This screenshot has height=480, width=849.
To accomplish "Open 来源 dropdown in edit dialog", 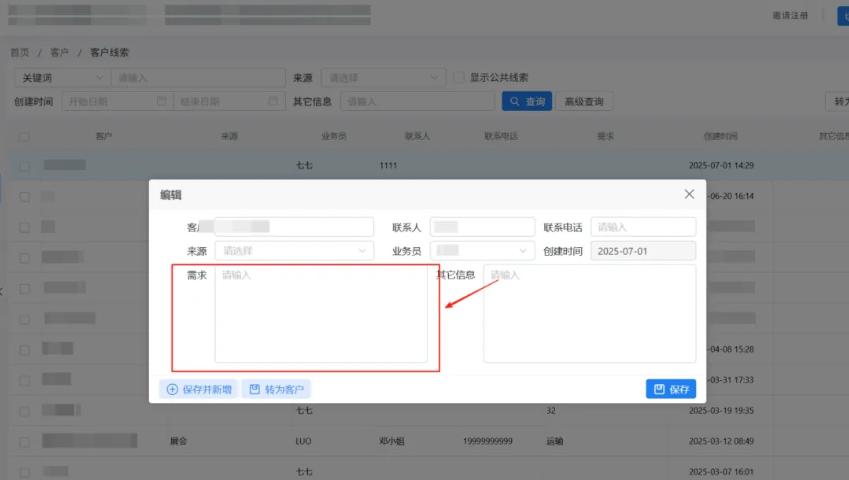I will (294, 251).
